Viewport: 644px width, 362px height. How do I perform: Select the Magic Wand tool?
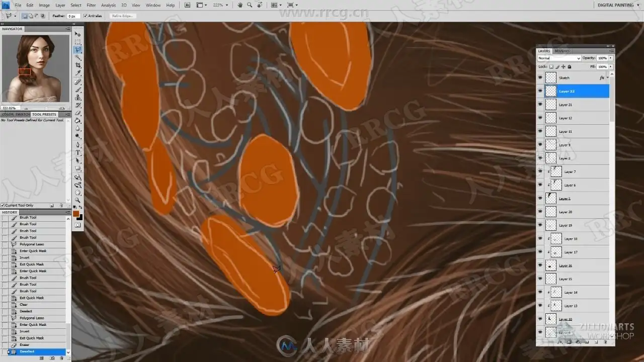click(78, 57)
